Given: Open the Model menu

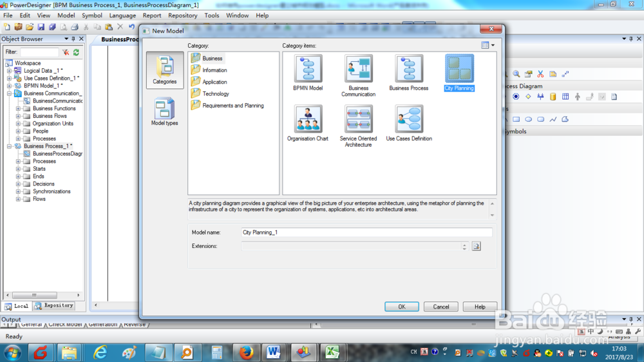Looking at the screenshot, I should click(x=66, y=15).
